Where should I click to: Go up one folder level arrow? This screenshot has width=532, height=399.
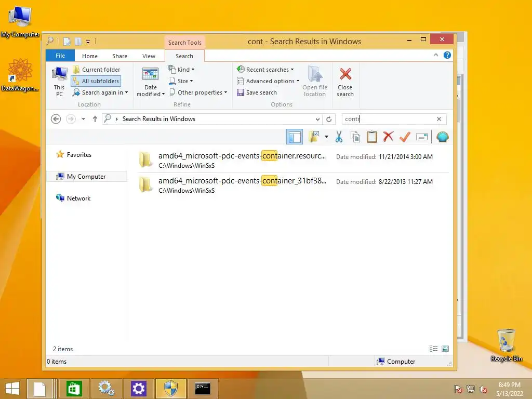tap(95, 119)
